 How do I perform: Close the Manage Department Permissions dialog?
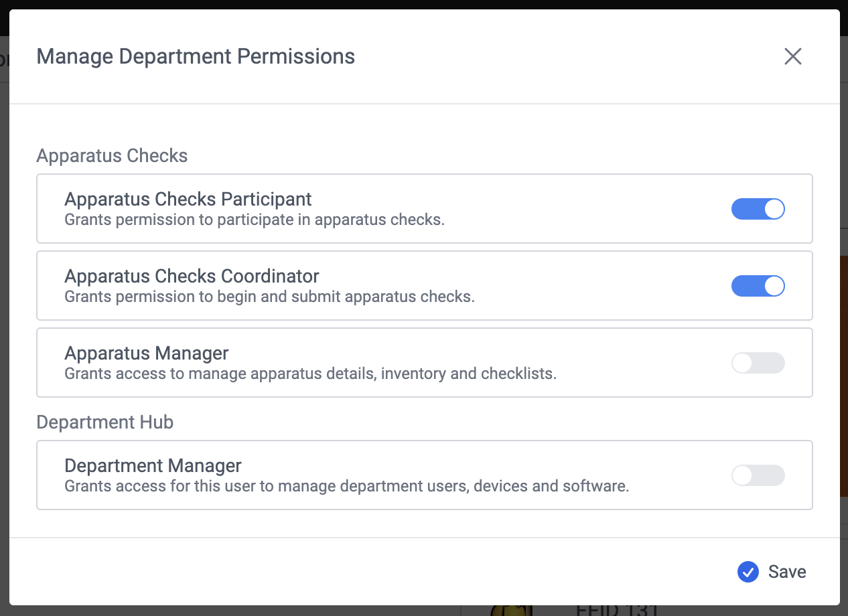(793, 57)
